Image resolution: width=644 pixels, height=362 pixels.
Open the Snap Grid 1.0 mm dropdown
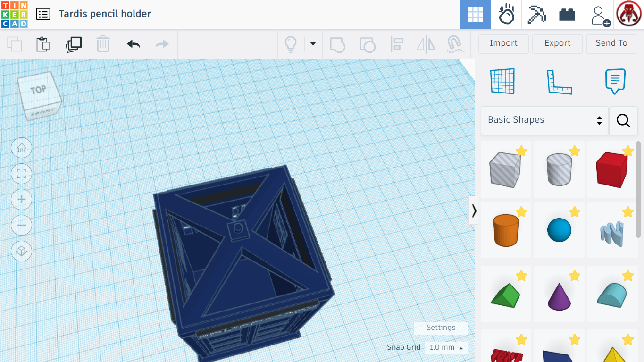(446, 348)
